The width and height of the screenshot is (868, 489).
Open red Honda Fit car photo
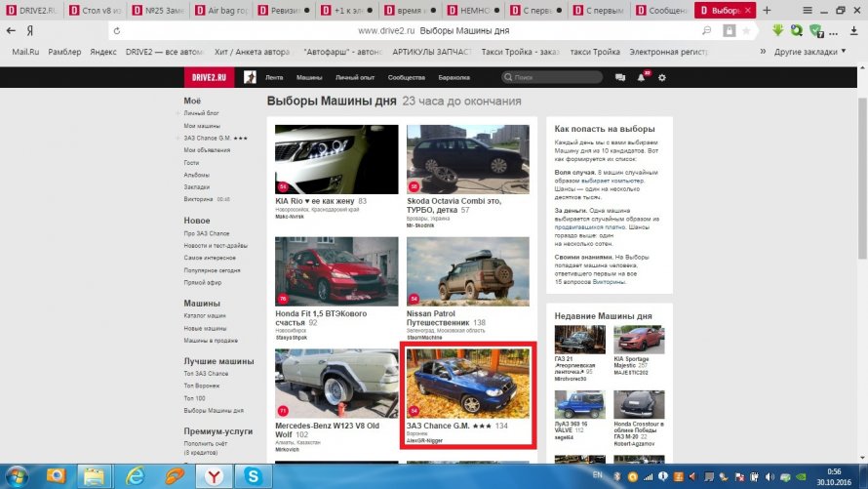(x=336, y=271)
